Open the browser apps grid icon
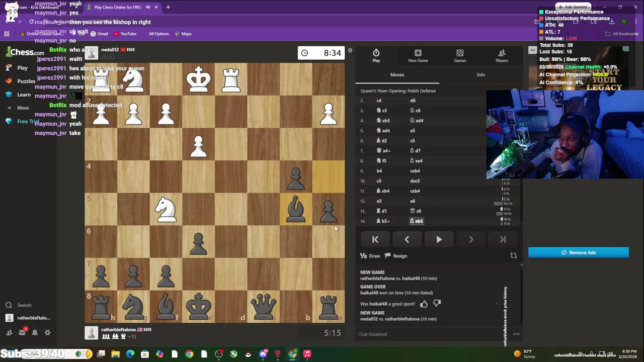Screen dimensions: 644x362 tap(7, 34)
